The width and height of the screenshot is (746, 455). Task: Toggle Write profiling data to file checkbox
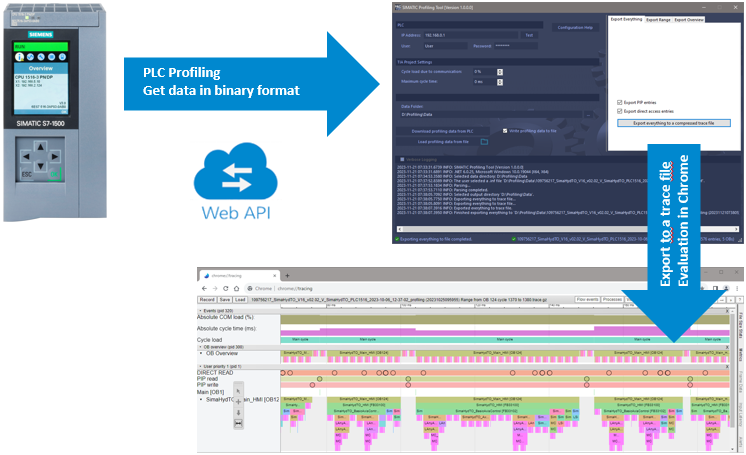(505, 131)
